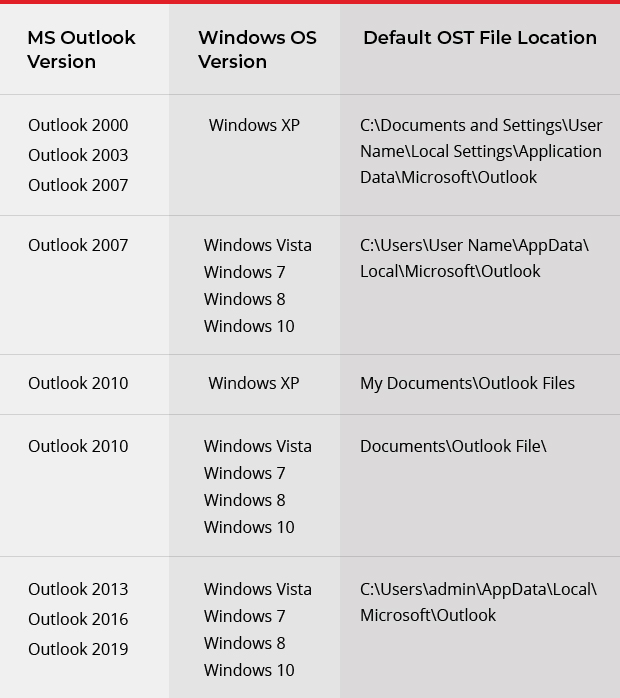Screen dimensions: 620x698
Task: Click the MS Outlook Version column header
Action: [81, 49]
